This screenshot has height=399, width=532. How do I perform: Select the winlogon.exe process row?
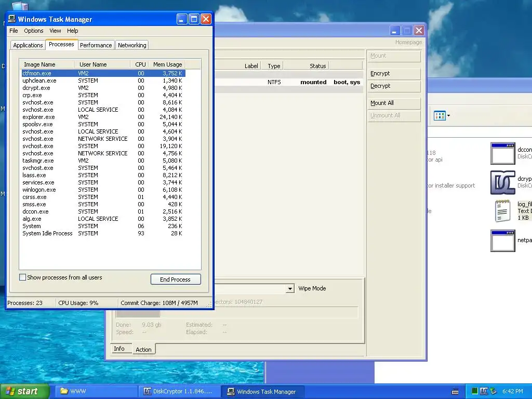103,190
